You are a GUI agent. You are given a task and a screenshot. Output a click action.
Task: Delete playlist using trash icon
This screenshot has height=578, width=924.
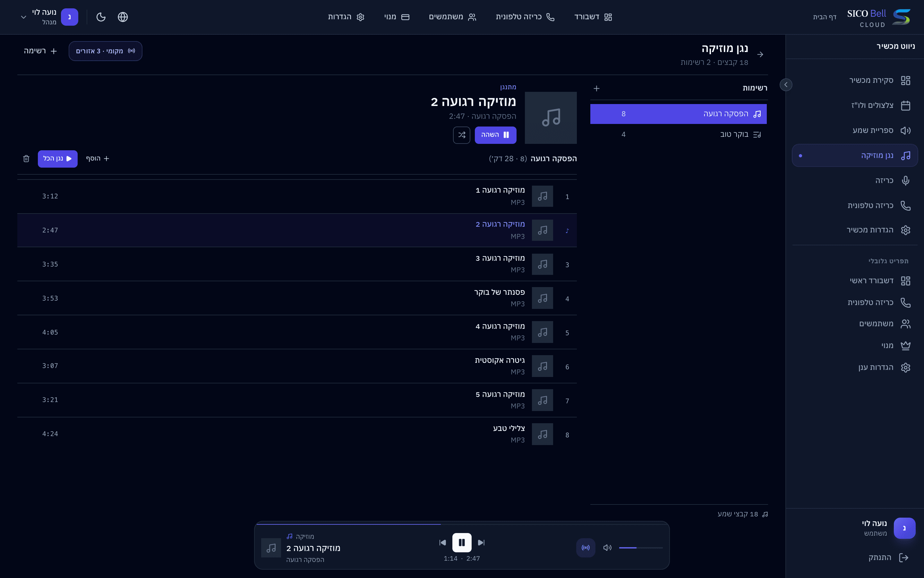point(26,159)
